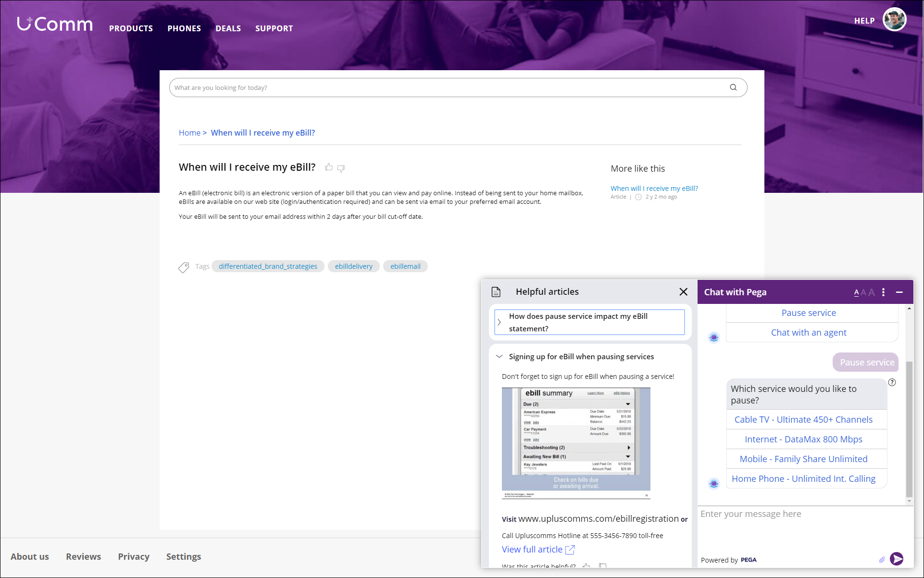The height and width of the screenshot is (578, 924).
Task: Click the search magnifier icon
Action: point(733,88)
